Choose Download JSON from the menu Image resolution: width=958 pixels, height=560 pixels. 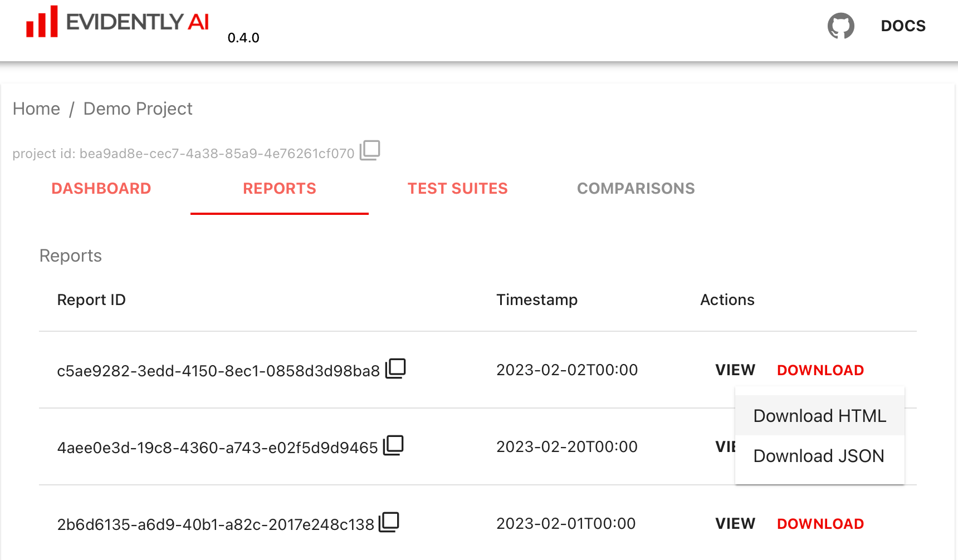tap(818, 456)
